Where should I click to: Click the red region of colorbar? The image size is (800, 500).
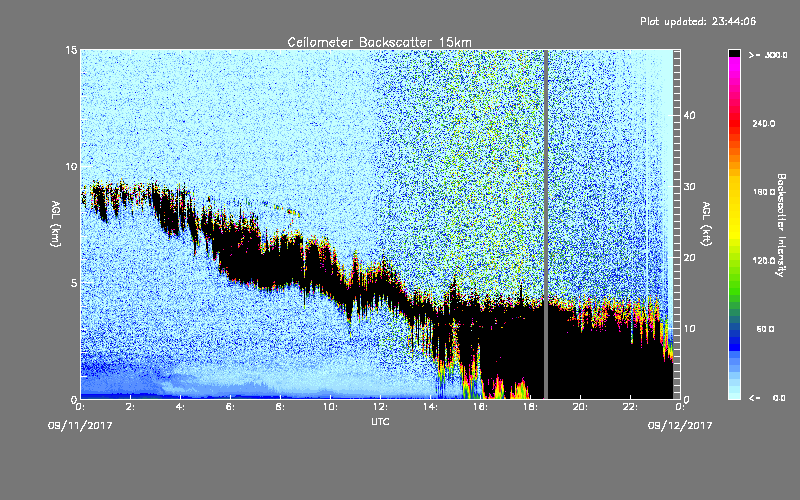734,125
